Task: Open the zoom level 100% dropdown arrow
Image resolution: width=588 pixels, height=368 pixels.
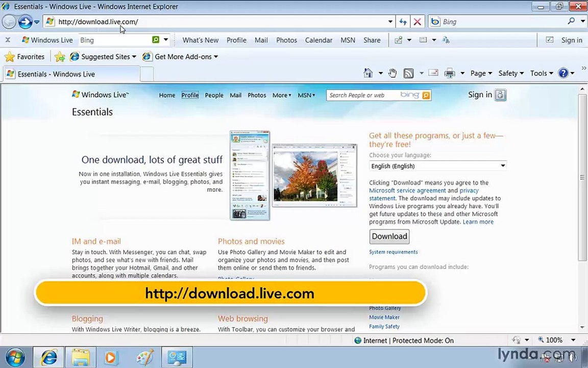Action: [573, 340]
